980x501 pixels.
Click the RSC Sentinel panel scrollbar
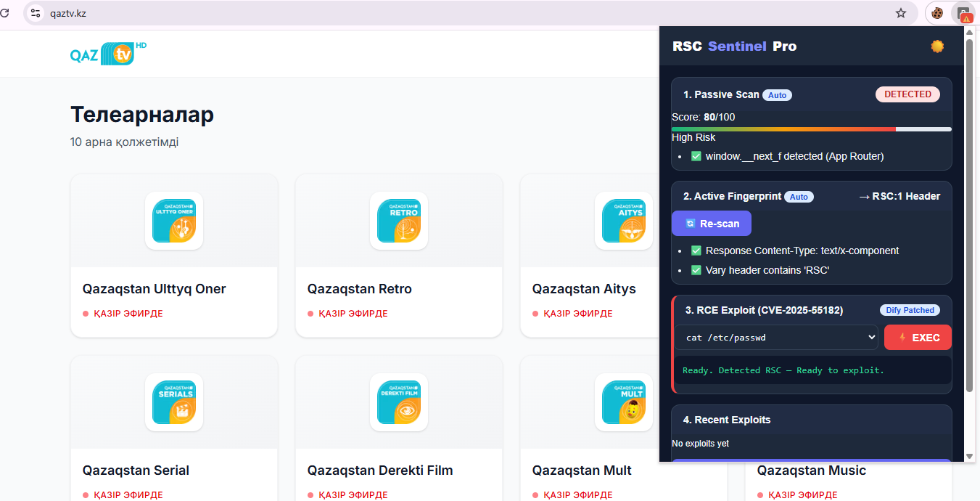969,214
